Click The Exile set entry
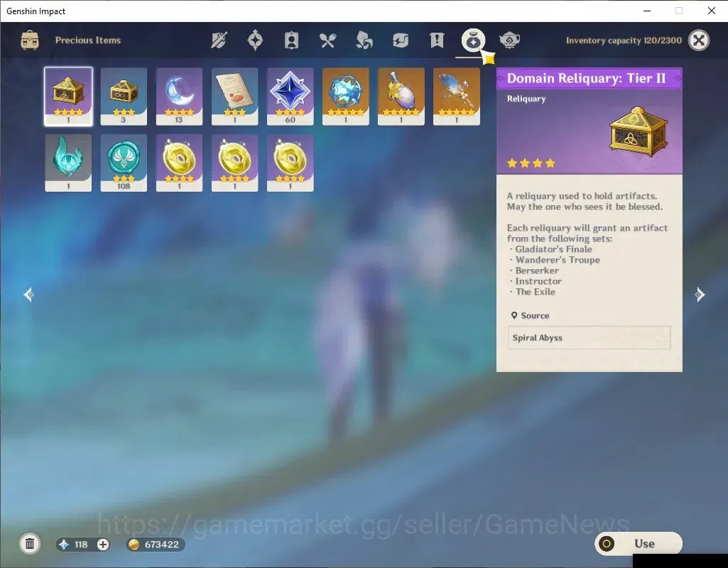 [536, 292]
